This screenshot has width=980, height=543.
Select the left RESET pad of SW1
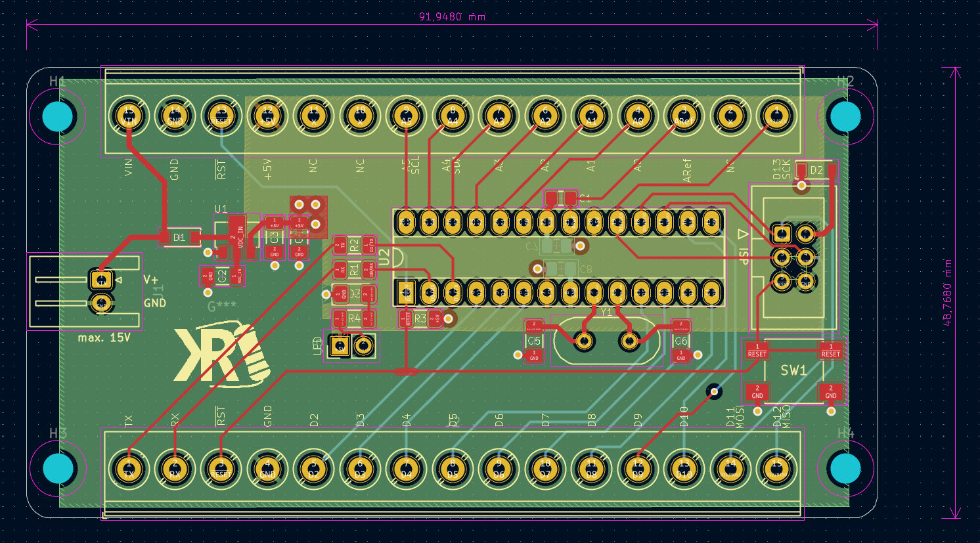click(x=757, y=351)
